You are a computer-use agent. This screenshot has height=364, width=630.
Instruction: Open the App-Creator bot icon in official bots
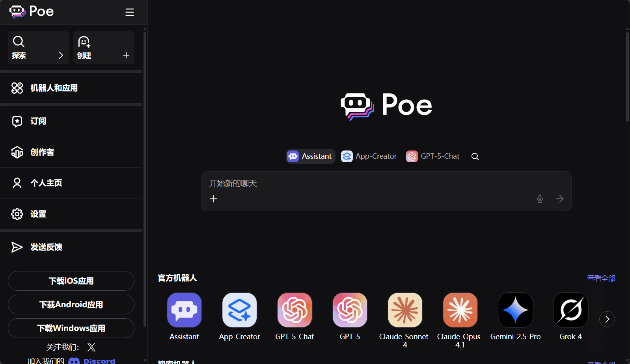point(240,310)
